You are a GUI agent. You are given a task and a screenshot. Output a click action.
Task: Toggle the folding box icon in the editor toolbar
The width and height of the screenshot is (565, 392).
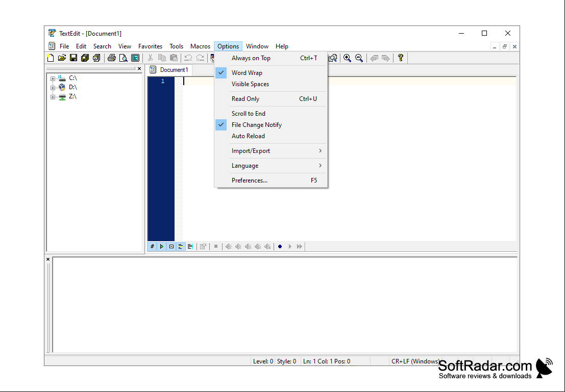click(x=171, y=247)
